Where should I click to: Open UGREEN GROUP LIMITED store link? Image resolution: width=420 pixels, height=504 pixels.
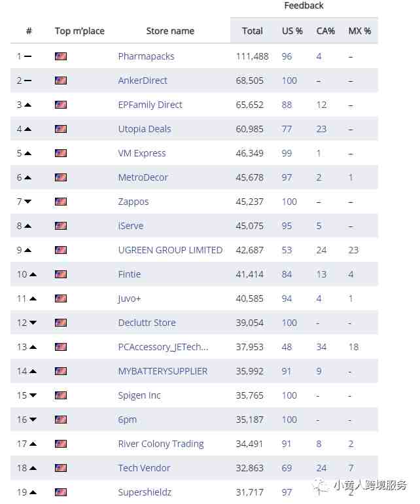pyautogui.click(x=170, y=250)
